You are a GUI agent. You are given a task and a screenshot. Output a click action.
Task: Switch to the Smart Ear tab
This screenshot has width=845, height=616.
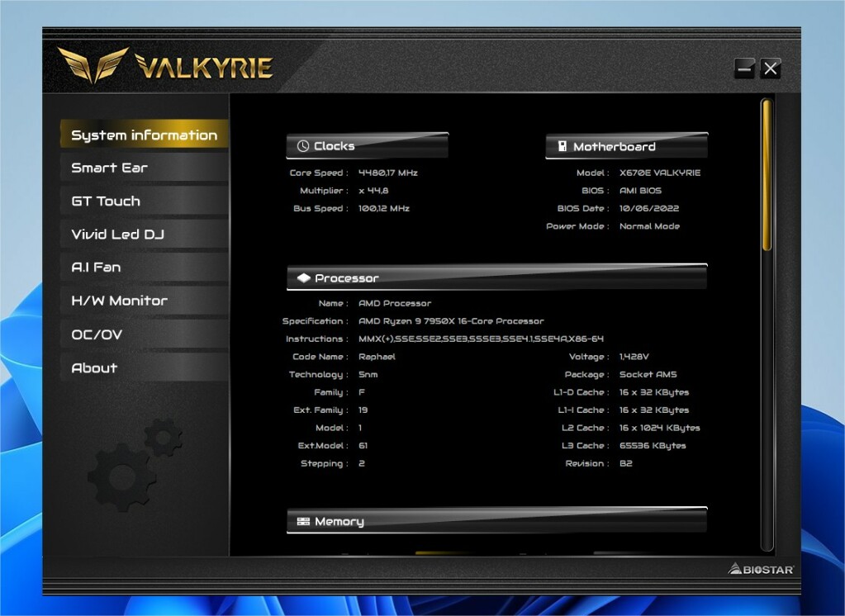(145, 168)
